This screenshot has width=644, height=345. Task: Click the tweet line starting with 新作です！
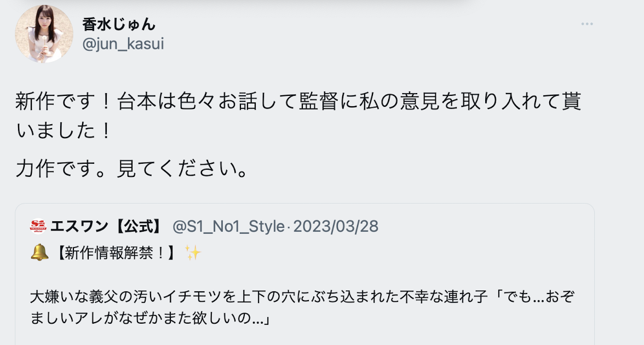(x=298, y=102)
